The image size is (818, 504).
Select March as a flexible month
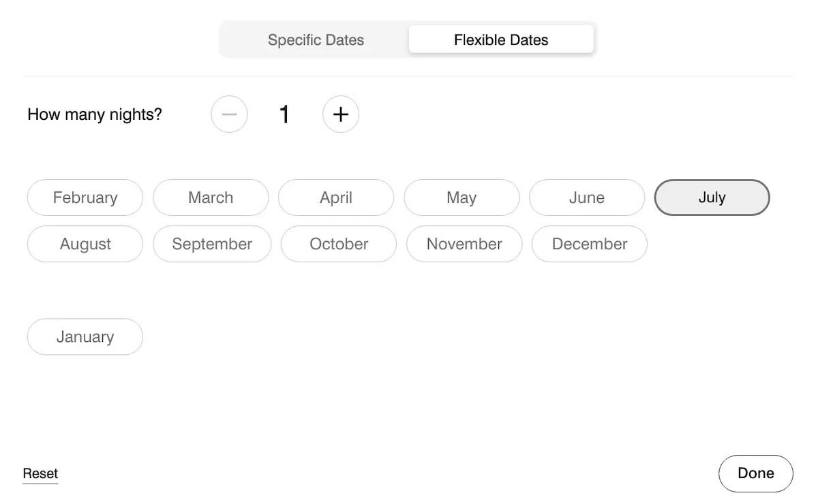(211, 198)
